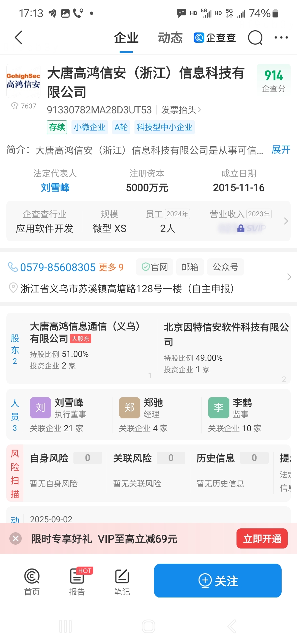
Task: Open legal representative 刘雪峰 link
Action: [x=55, y=188]
